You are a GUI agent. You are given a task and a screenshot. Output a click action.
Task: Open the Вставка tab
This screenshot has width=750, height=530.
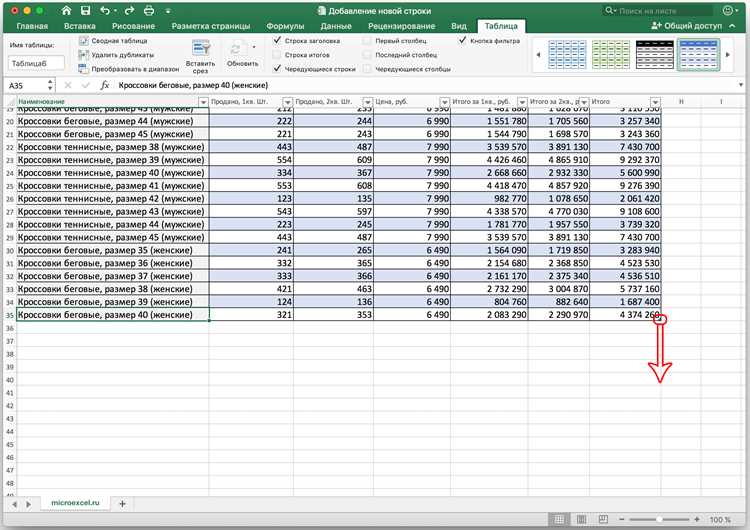pos(79,26)
